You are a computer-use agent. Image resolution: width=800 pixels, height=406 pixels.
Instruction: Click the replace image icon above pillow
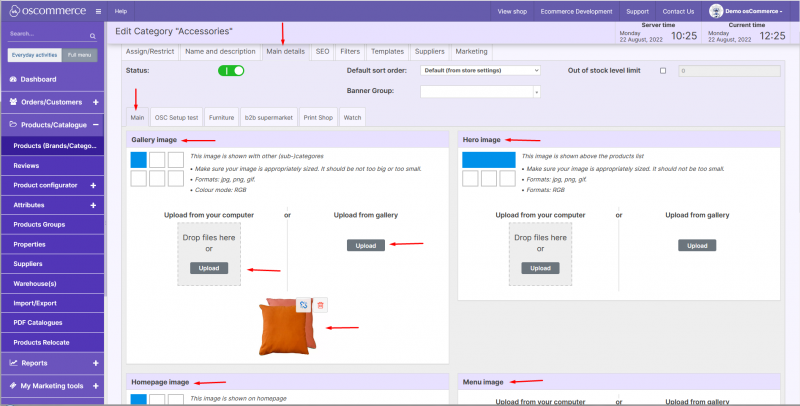(303, 304)
